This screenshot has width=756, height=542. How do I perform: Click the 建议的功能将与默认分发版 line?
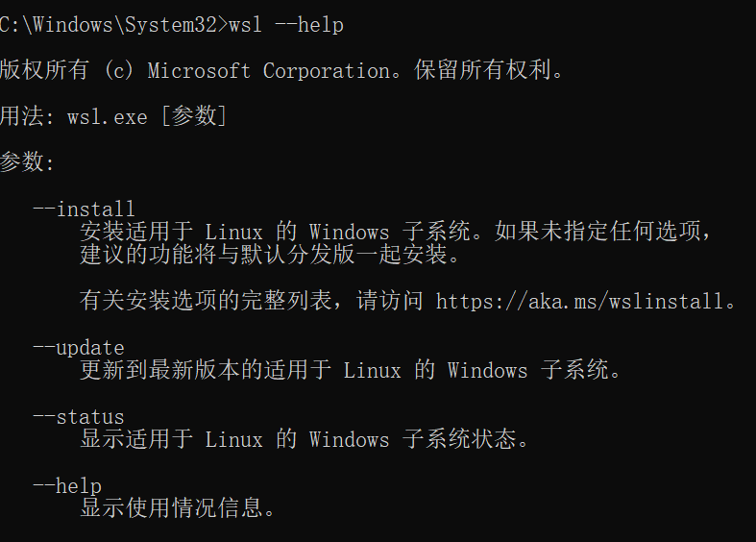pos(271,254)
